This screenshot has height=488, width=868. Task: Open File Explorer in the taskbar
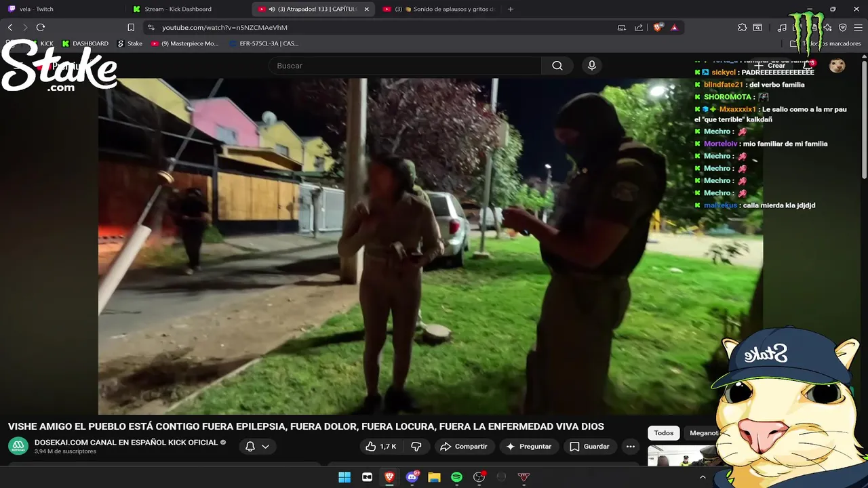[x=434, y=477]
